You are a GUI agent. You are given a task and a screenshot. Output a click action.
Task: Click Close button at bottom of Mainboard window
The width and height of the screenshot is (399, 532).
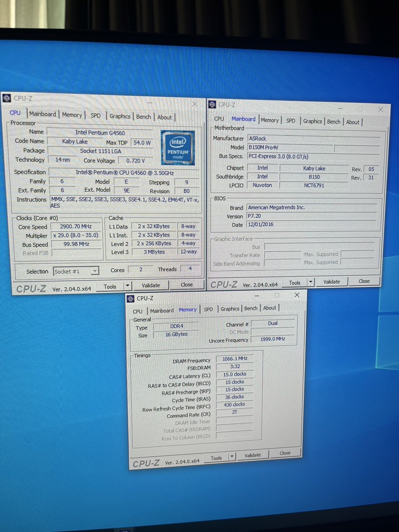(x=364, y=281)
